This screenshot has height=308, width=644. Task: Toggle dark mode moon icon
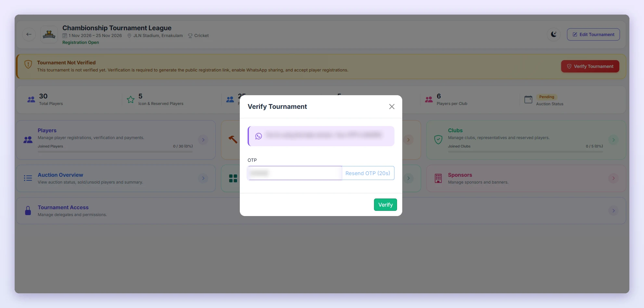[554, 34]
